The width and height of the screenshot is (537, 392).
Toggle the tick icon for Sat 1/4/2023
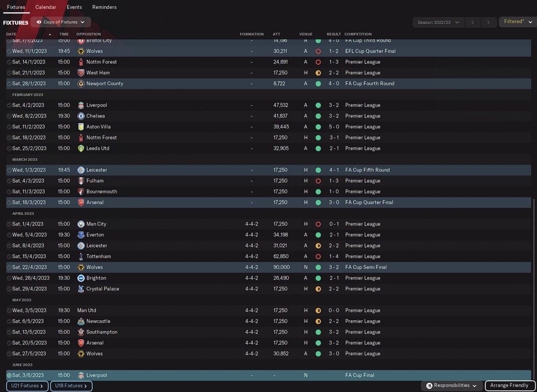click(x=9, y=224)
